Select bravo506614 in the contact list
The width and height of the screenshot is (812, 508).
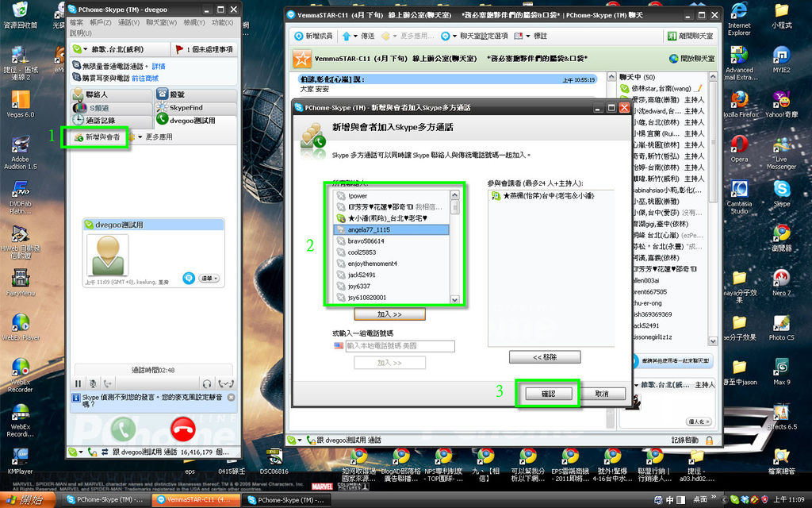pos(392,241)
